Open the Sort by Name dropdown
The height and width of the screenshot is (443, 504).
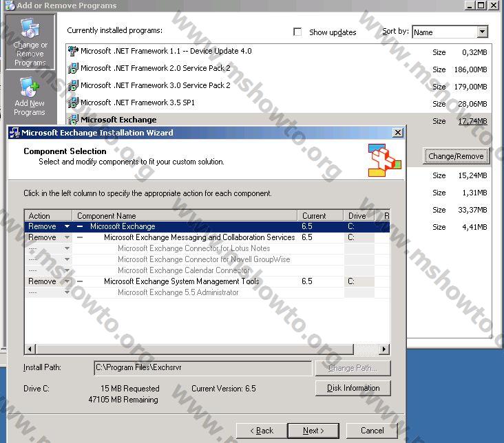482,32
